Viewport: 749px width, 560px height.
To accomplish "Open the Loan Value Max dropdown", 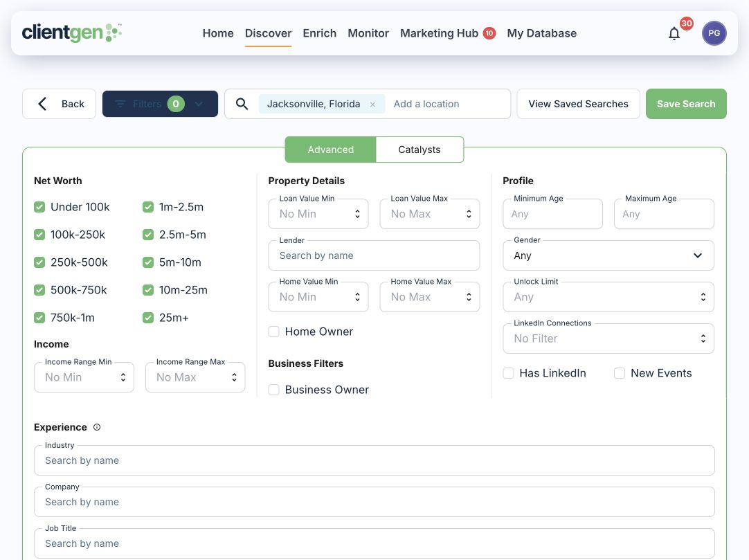I will (x=429, y=214).
